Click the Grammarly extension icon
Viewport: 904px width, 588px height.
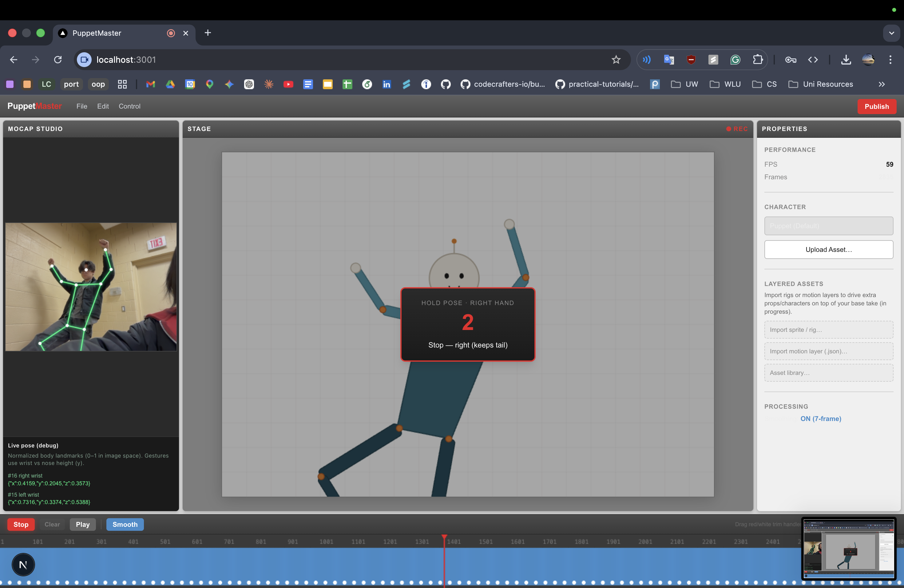point(735,60)
